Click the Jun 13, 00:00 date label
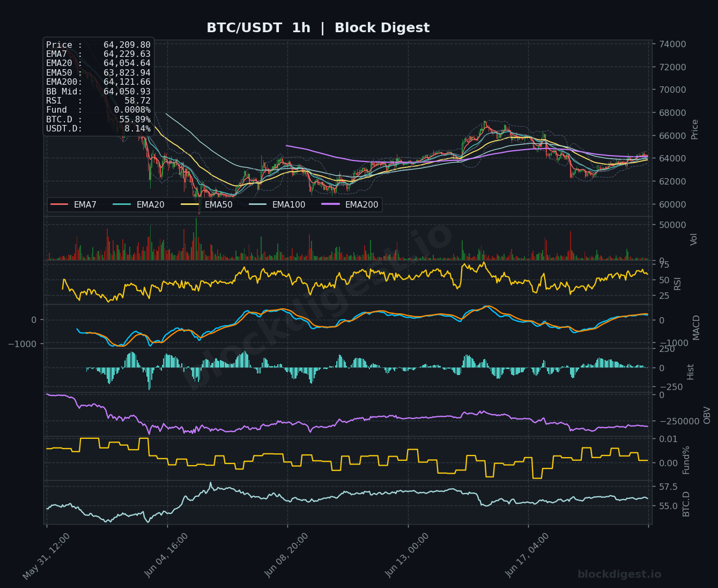This screenshot has width=718, height=588. pos(408,556)
